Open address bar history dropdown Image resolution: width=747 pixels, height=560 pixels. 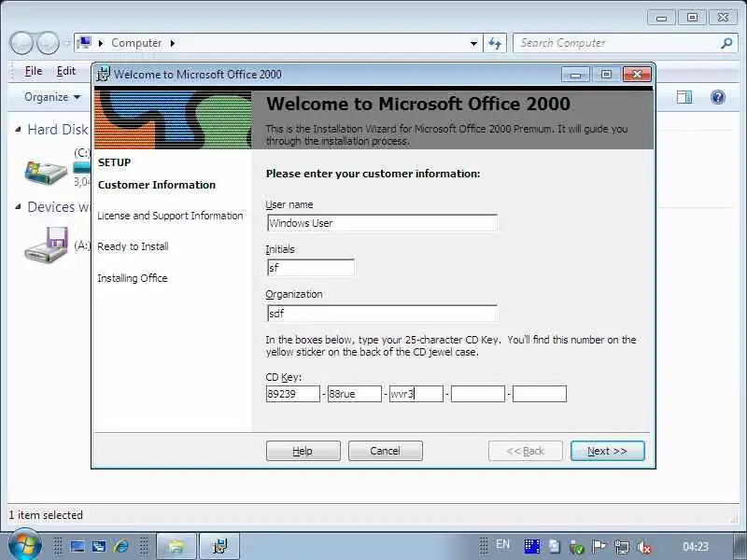click(473, 43)
